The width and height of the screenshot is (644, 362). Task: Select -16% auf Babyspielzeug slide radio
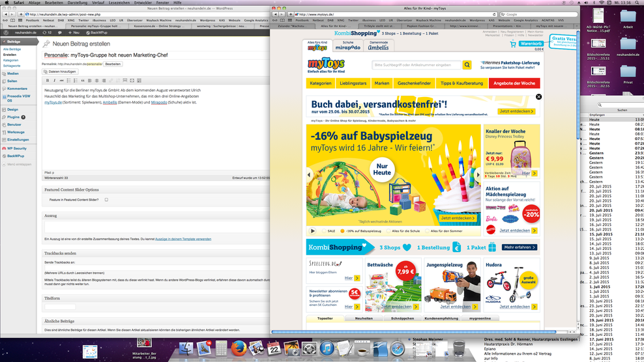click(342, 231)
